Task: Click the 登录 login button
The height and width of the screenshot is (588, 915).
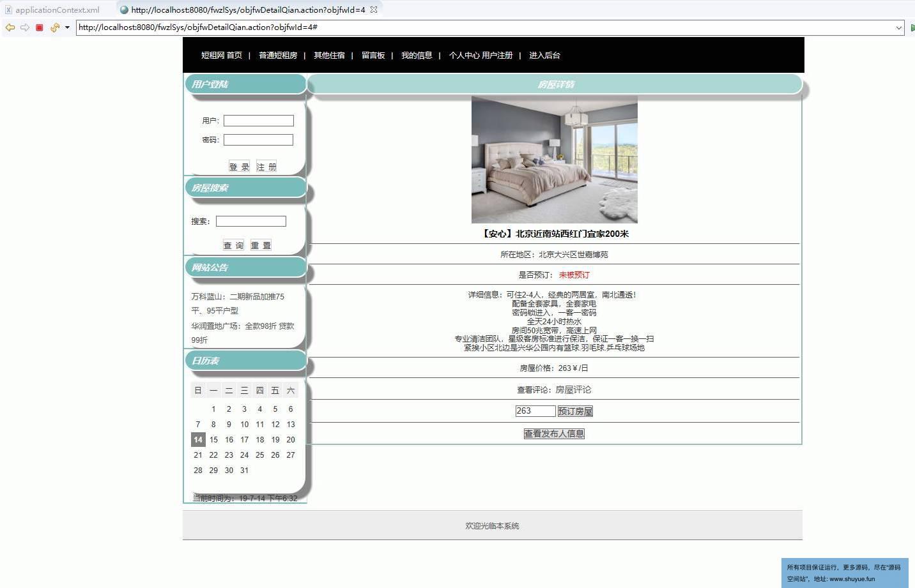Action: (239, 167)
